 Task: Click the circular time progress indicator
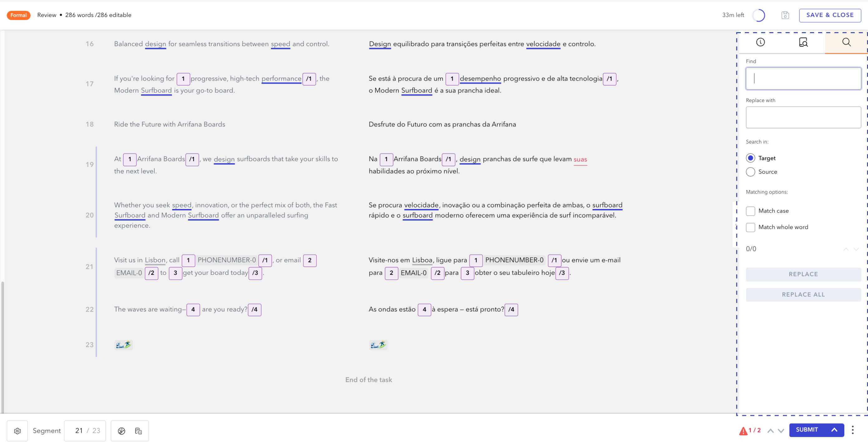pos(759,15)
